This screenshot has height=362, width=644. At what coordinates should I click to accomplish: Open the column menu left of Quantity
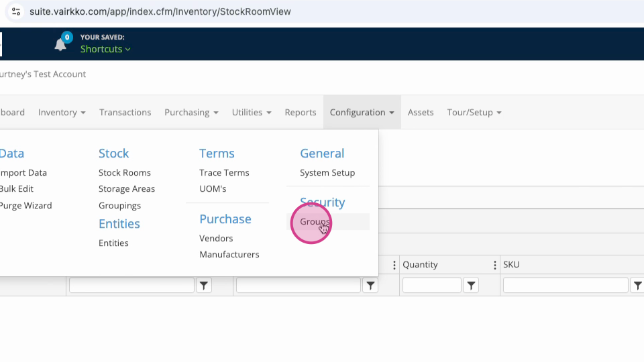394,265
